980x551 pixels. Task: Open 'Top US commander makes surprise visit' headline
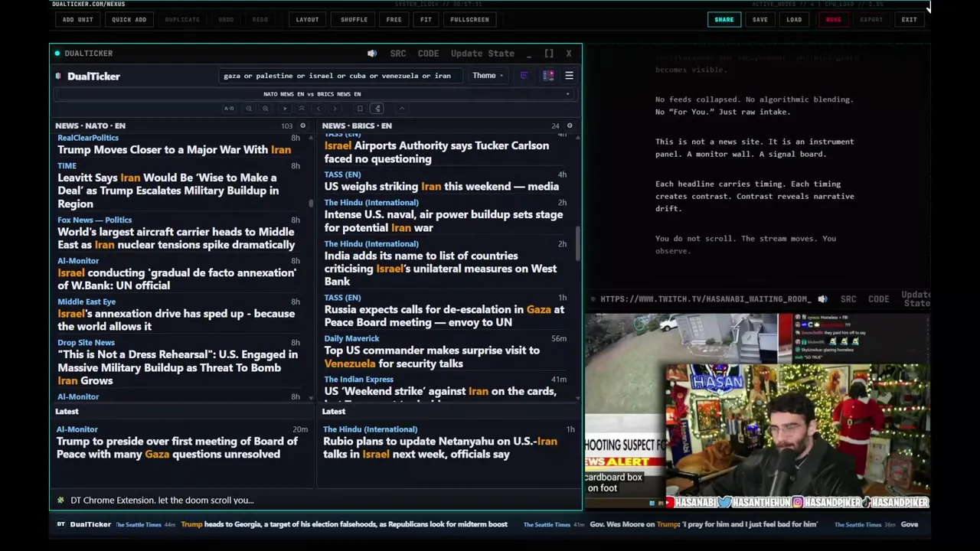coord(432,357)
